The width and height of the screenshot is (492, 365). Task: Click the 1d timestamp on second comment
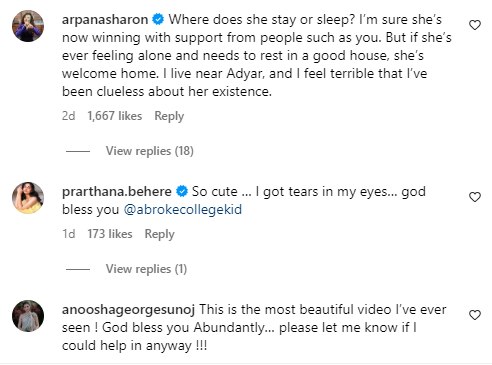[x=69, y=234]
